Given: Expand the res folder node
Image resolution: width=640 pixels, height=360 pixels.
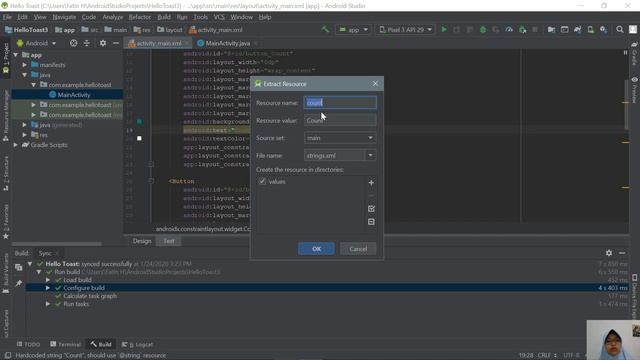Looking at the screenshot, I should click(x=25, y=135).
